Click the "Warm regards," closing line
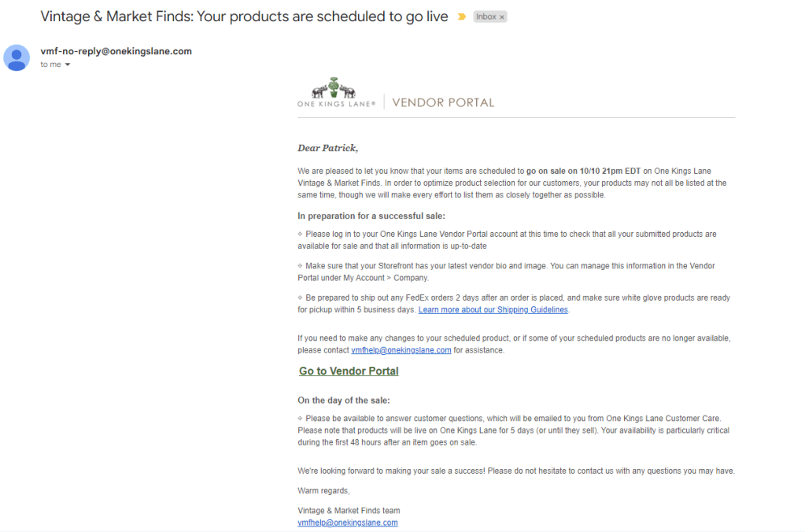Image resolution: width=805 pixels, height=532 pixels. 323,491
